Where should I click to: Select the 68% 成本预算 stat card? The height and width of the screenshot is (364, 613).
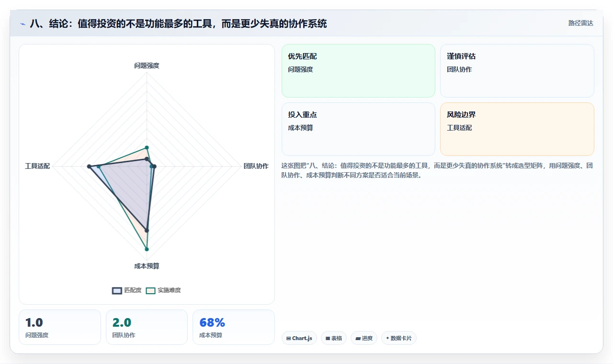coord(234,327)
